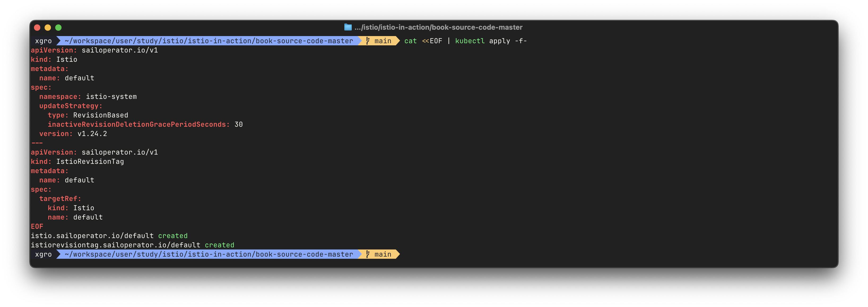Click the git branch icon in top prompt

368,41
